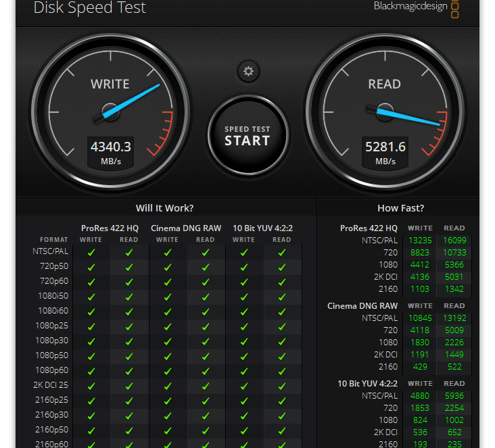
Task: Click 10 Bit YUV NTSC/PAL write value 4880
Action: point(420,395)
